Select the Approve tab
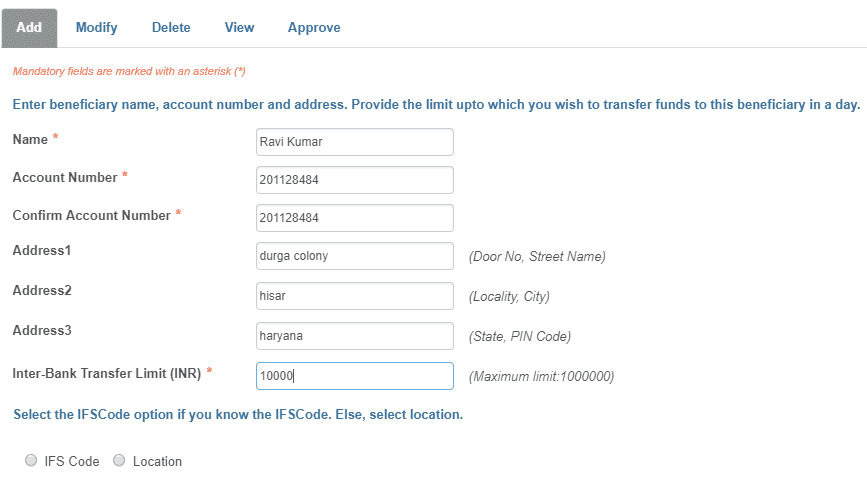Screen dimensions: 867x478 (x=314, y=27)
